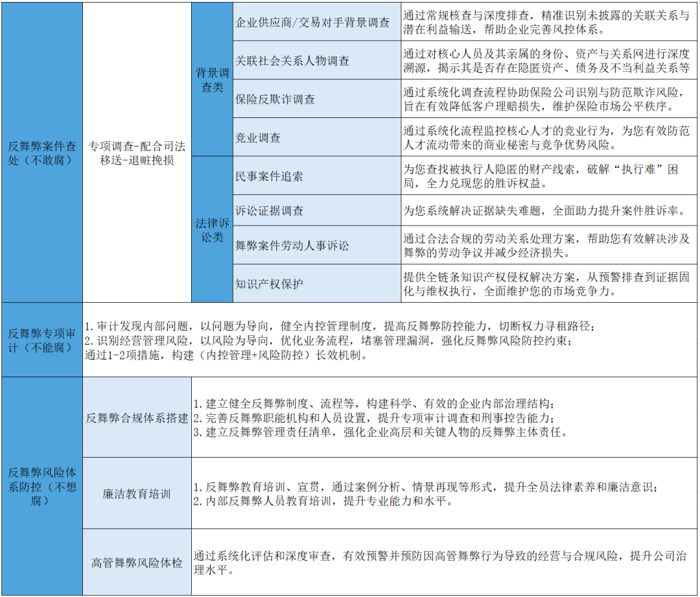
Task: Click description starting 1.反舞弊教育培训、宣贯
Action: [445, 493]
